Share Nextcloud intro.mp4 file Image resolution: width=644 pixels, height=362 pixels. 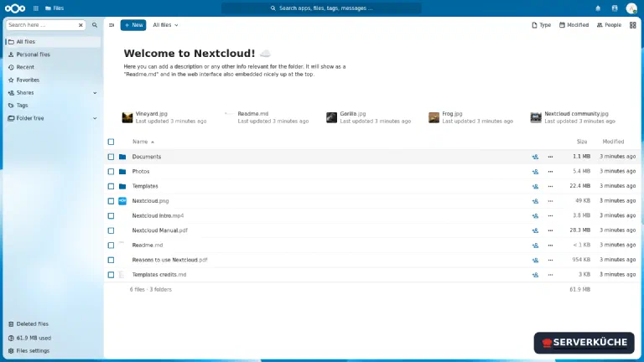tap(535, 216)
